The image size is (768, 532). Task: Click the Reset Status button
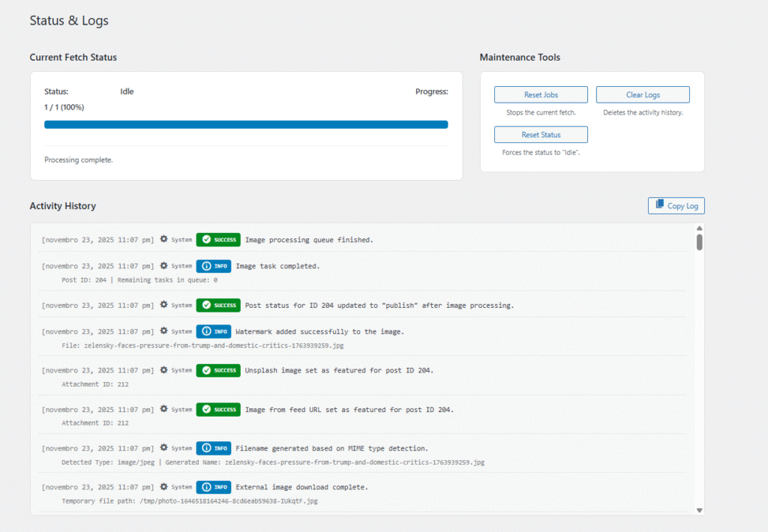541,134
